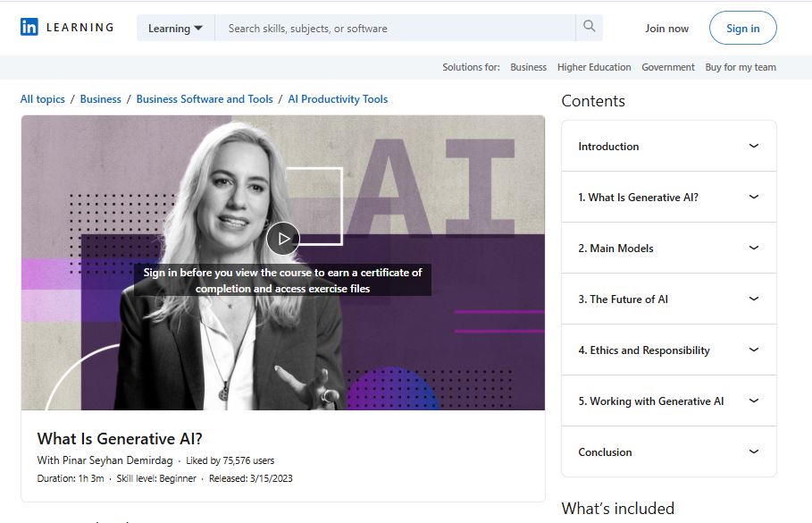Expand Working with Generative AI chapter
812x523 pixels.
click(x=668, y=401)
